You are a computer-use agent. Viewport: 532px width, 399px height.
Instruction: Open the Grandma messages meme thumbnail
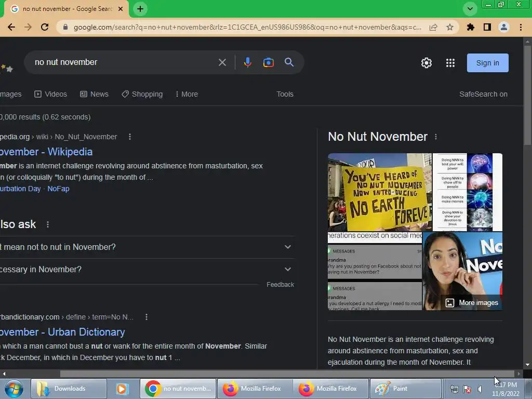[x=375, y=271]
